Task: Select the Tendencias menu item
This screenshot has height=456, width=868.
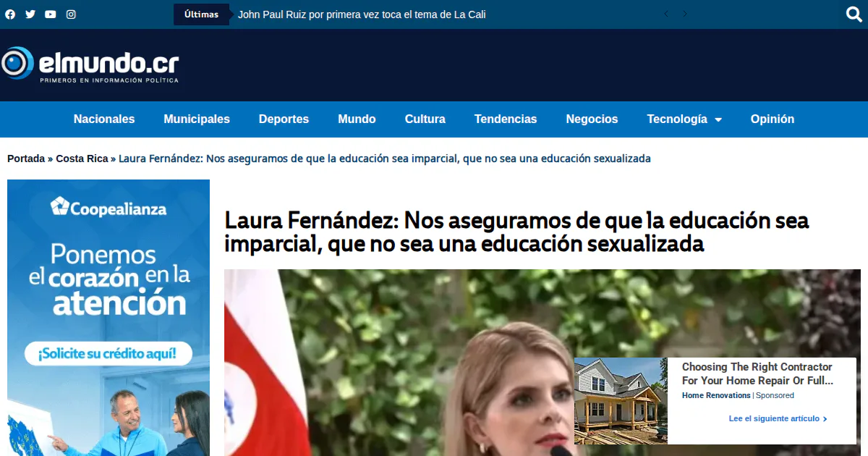Action: (506, 119)
